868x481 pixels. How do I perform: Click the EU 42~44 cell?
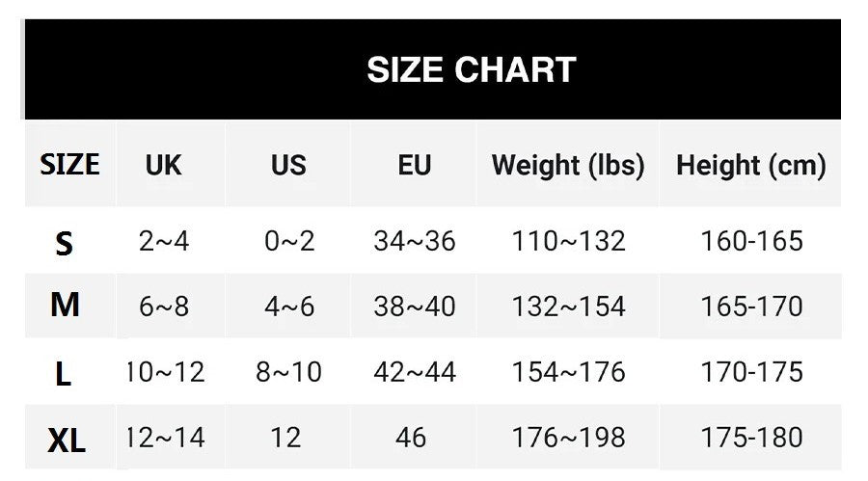tap(414, 372)
